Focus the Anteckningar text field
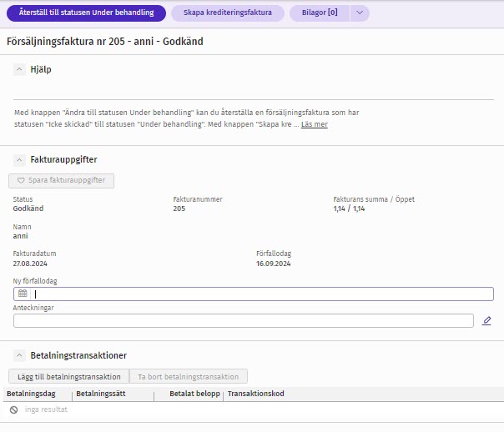 244,320
